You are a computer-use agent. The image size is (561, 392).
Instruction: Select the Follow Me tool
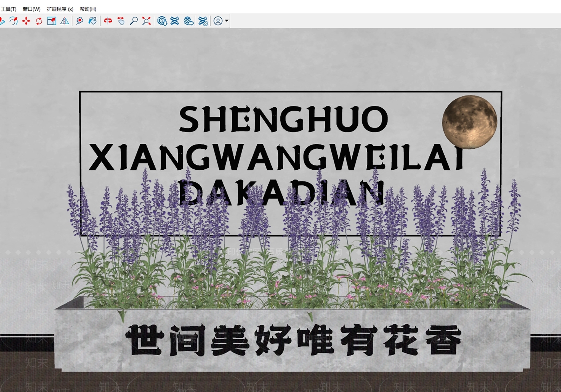click(x=13, y=21)
